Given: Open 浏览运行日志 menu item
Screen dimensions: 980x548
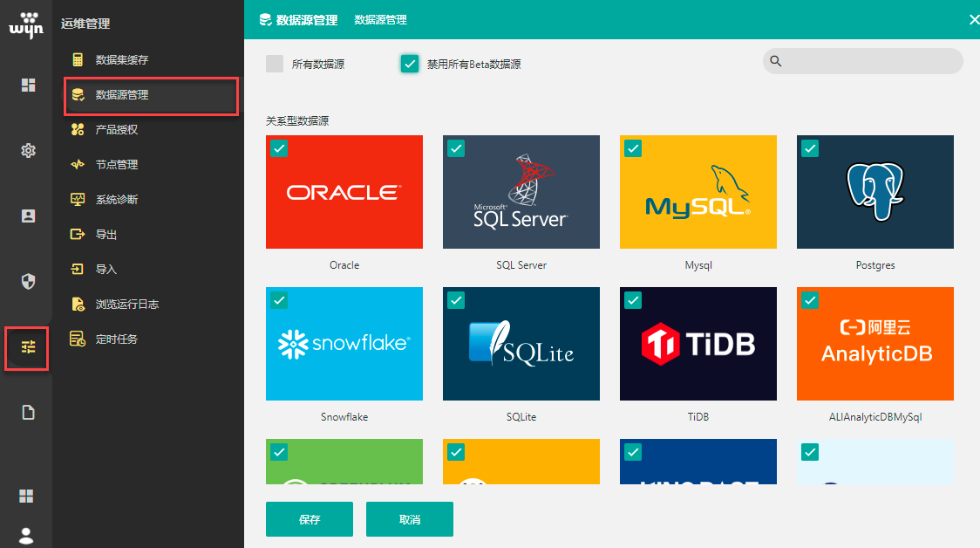Looking at the screenshot, I should [126, 305].
